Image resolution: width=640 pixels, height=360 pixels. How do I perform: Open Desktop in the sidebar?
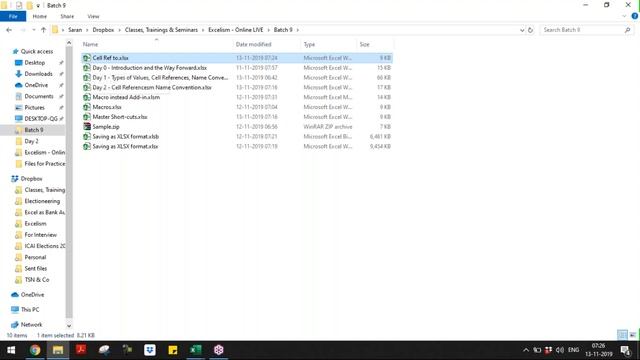35,62
